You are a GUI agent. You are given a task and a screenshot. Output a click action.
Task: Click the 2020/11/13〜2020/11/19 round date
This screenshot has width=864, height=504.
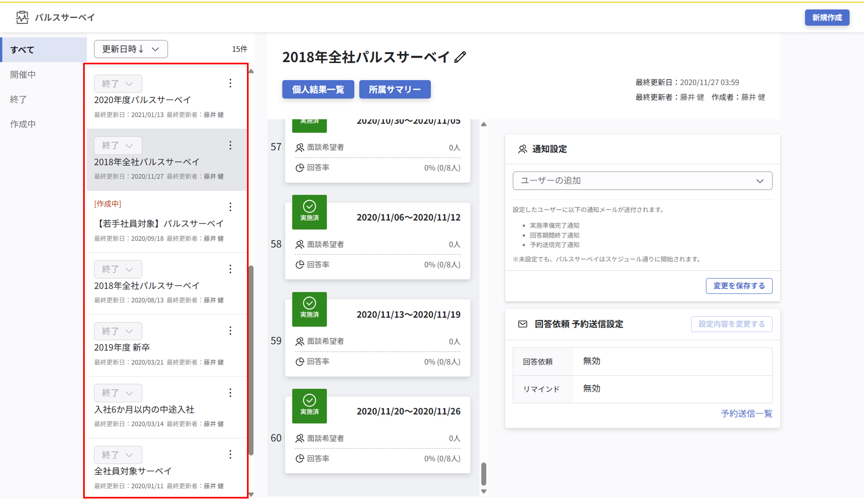click(x=408, y=315)
